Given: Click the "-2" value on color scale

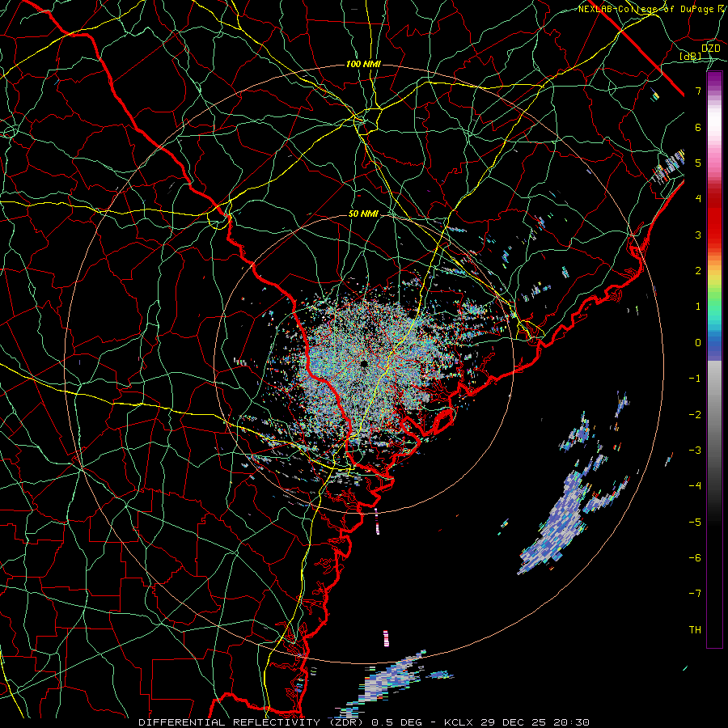Looking at the screenshot, I should tap(695, 415).
